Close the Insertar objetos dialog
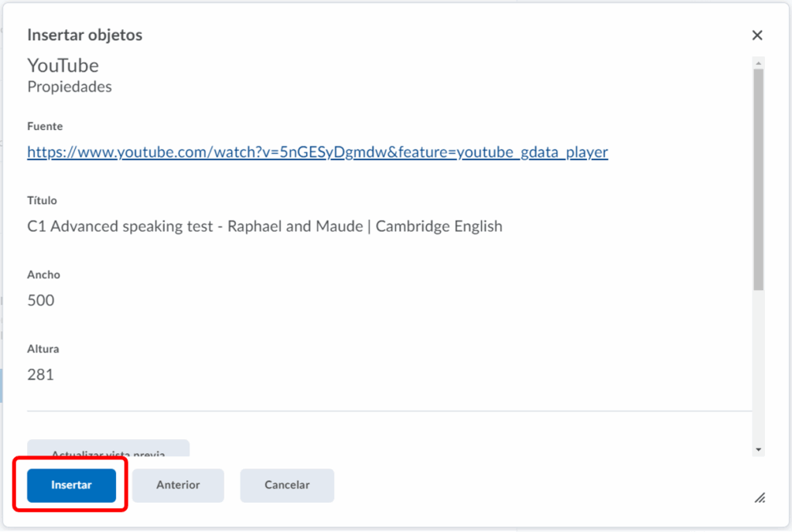The height and width of the screenshot is (532, 792). (757, 36)
